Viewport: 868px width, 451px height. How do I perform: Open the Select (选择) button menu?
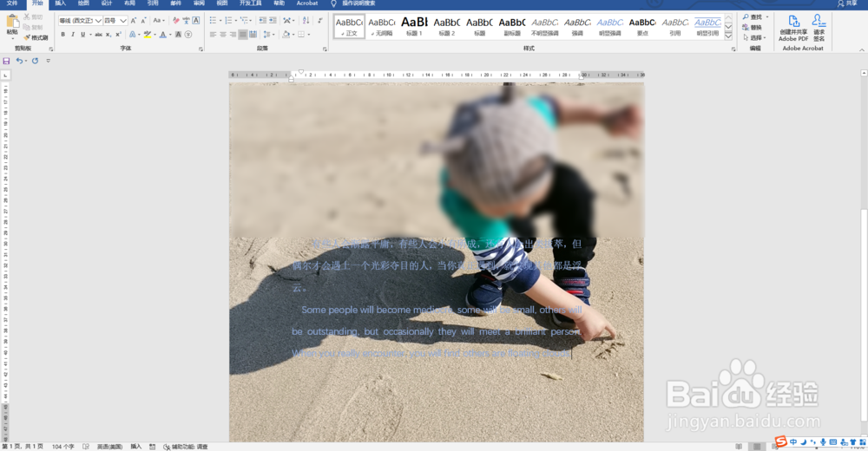[754, 37]
